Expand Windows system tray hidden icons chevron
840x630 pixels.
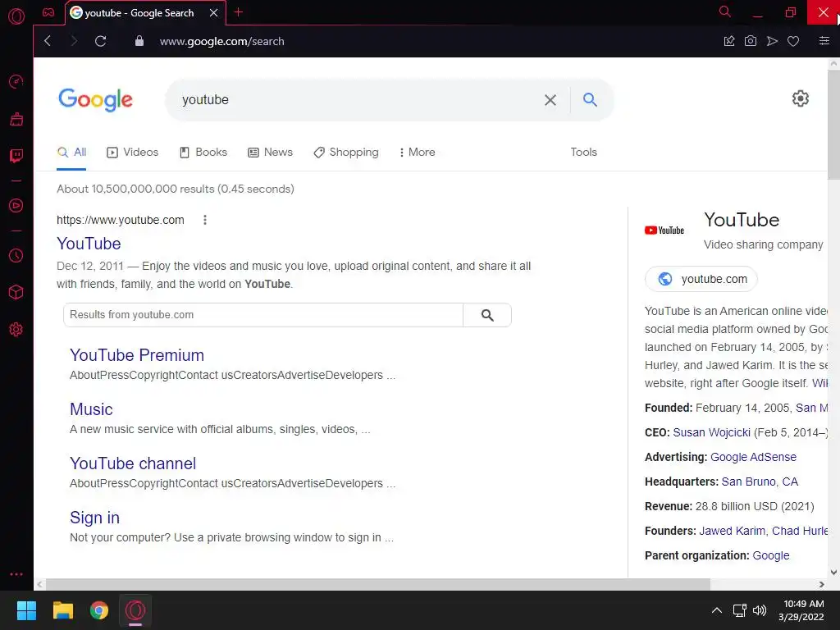[716, 610]
